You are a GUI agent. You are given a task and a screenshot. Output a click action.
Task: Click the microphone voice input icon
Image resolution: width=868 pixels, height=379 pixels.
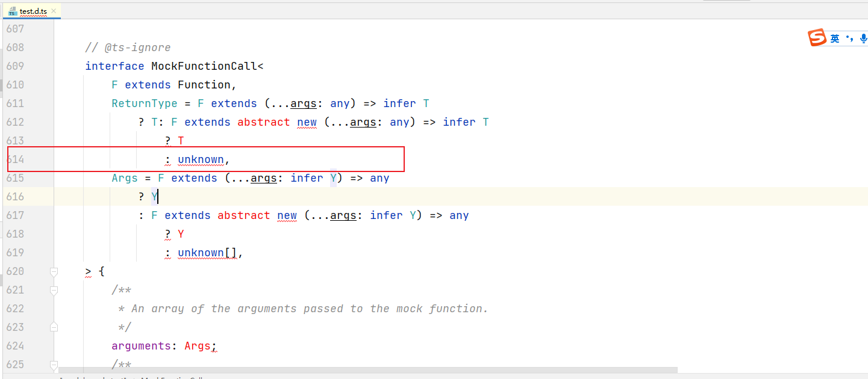point(863,38)
